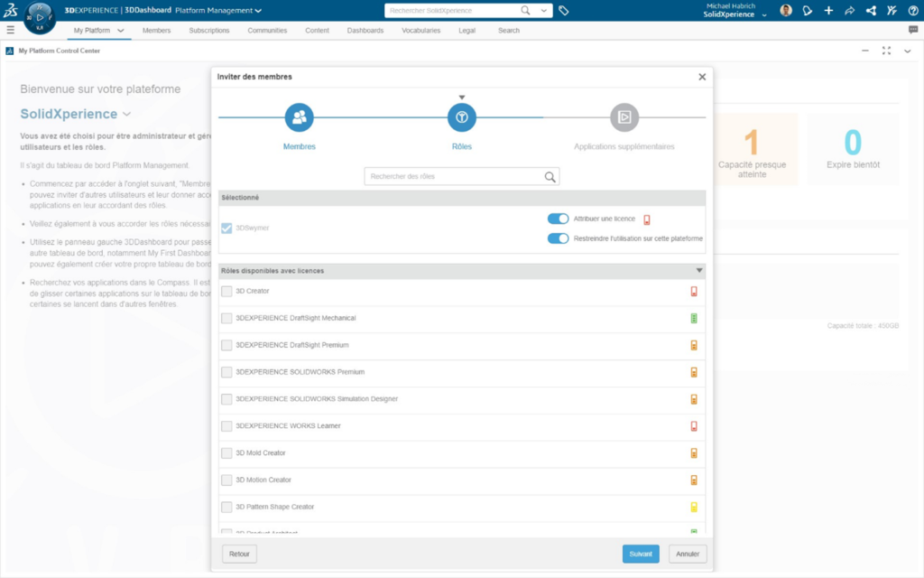
Task: Click the license icon on the 3D Creator row
Action: pos(694,292)
